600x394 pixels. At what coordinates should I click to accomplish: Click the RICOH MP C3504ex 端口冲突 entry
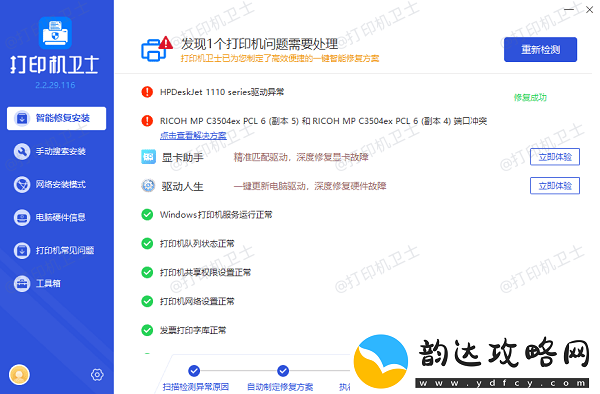323,121
